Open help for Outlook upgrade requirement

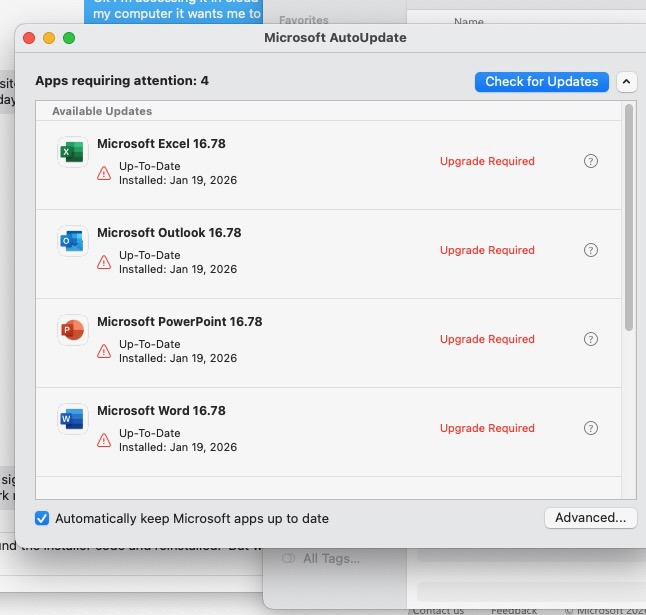click(x=590, y=250)
